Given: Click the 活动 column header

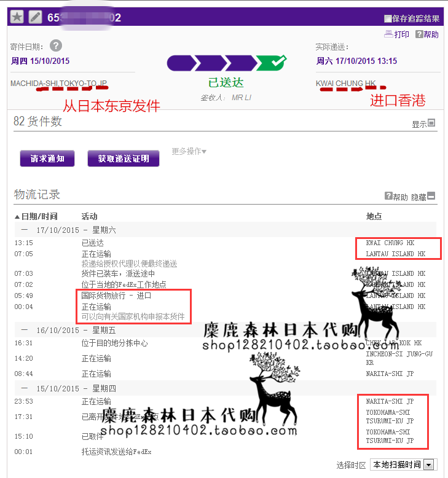Looking at the screenshot, I should pos(89,216).
